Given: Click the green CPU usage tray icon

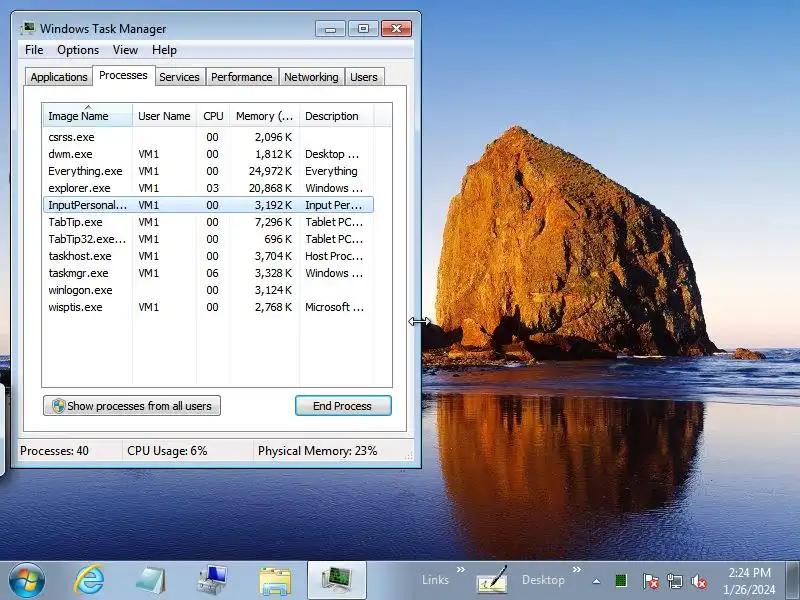Looking at the screenshot, I should pyautogui.click(x=621, y=581).
